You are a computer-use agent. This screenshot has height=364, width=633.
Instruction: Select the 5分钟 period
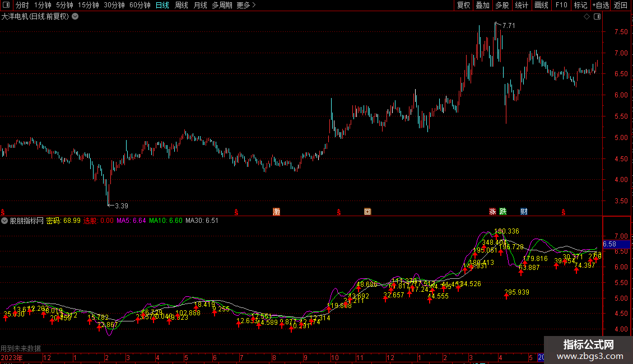tap(64, 5)
